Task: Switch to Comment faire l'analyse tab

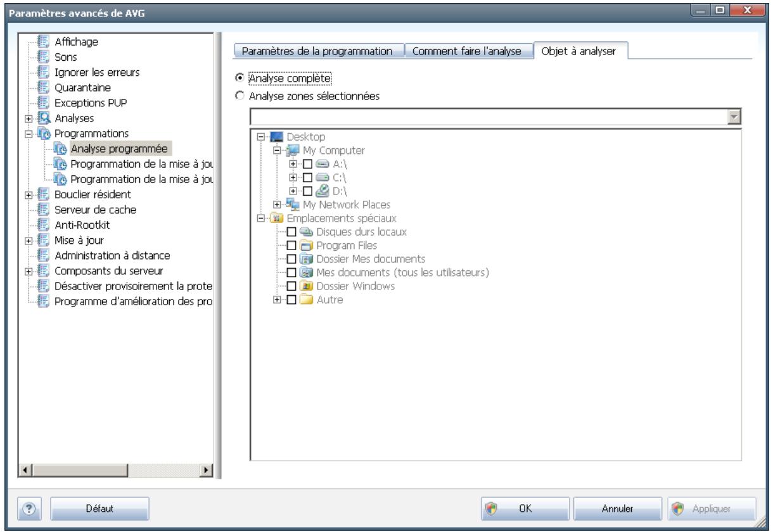Action: [x=468, y=51]
